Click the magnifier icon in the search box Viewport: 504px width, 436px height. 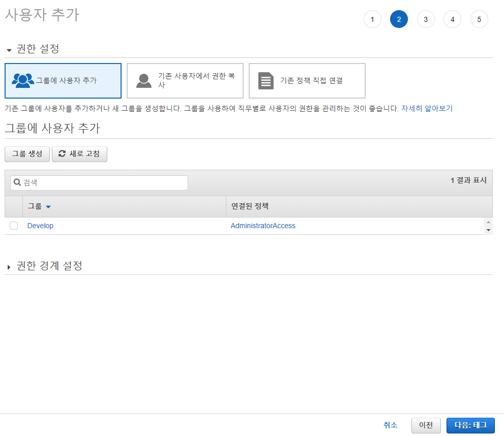(x=17, y=182)
